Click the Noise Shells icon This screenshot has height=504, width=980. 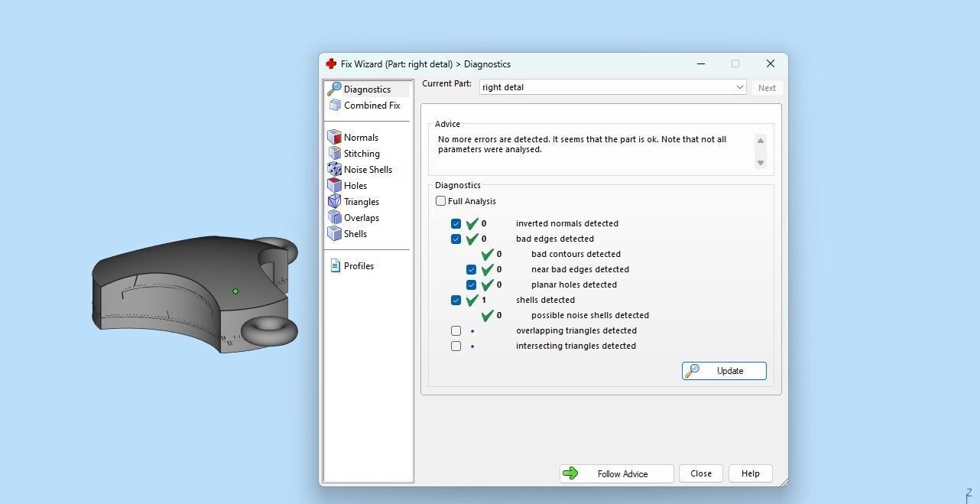pos(334,170)
